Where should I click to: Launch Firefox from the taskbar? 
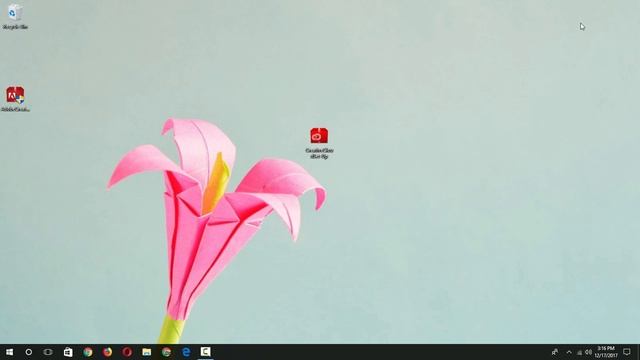107,352
